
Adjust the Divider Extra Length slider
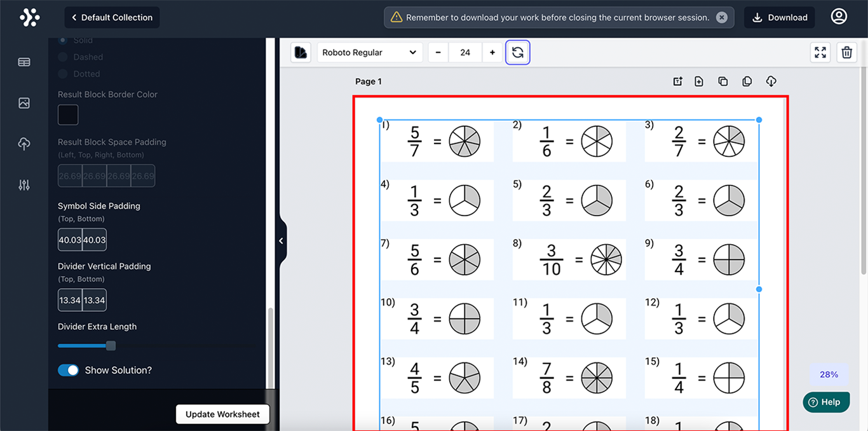click(111, 346)
